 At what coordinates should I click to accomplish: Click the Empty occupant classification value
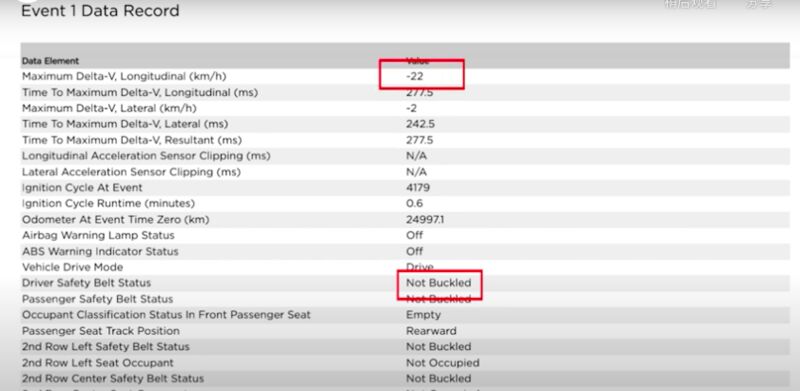click(423, 315)
